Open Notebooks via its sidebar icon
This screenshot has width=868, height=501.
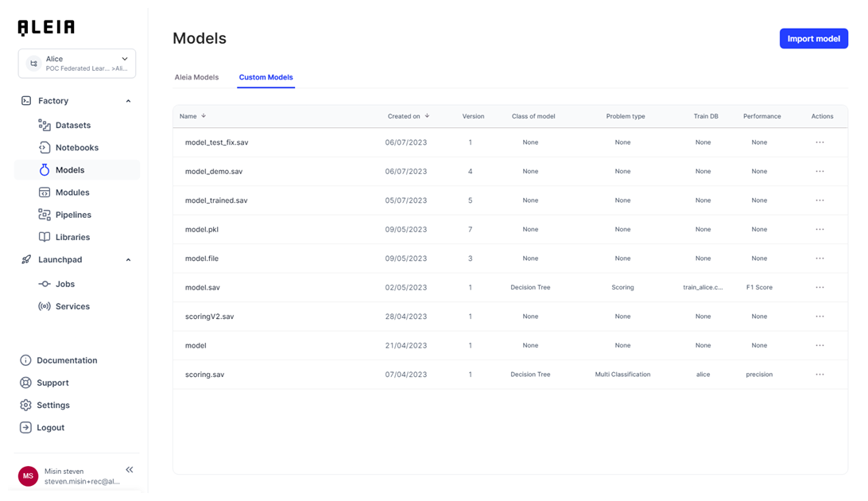(x=45, y=148)
